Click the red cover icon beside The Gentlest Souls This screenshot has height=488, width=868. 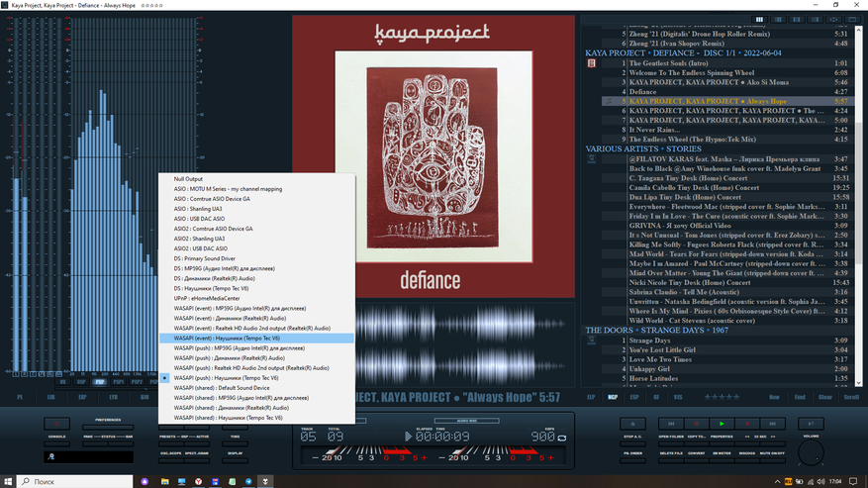pos(591,63)
